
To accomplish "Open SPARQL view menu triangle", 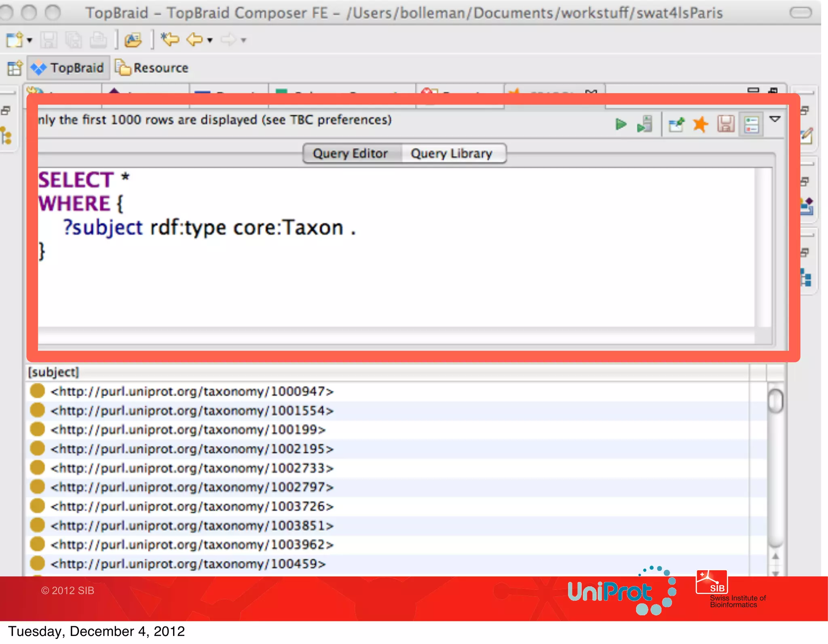I will coord(775,119).
